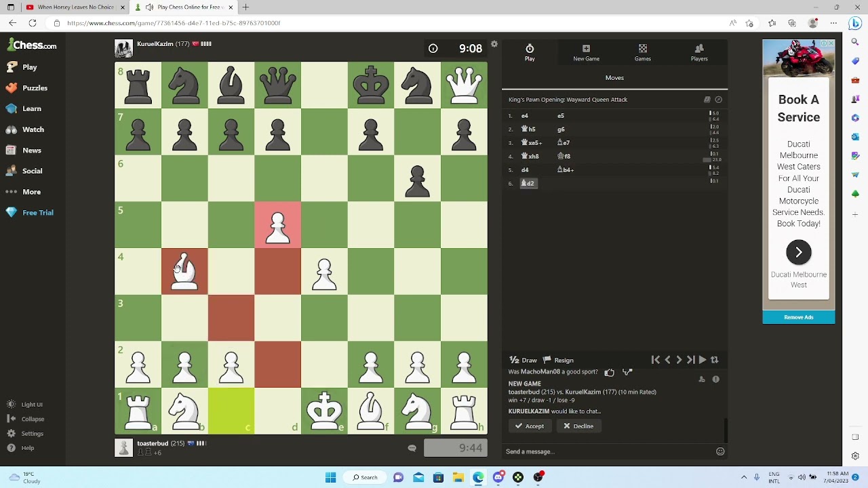Click the analysis compass icon by opening name
The image size is (868, 488).
[719, 100]
